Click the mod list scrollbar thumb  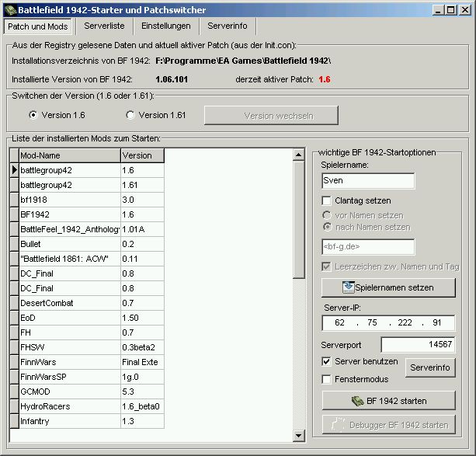click(x=299, y=220)
